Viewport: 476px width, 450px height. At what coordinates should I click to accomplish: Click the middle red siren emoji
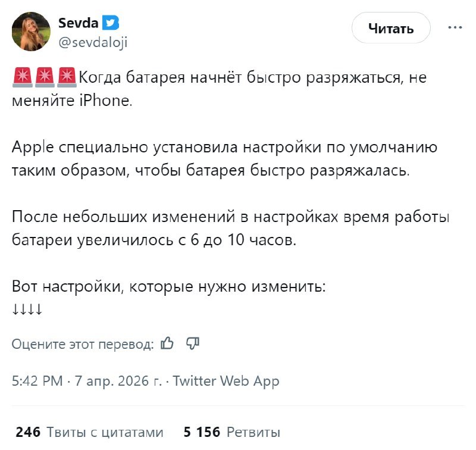click(45, 77)
